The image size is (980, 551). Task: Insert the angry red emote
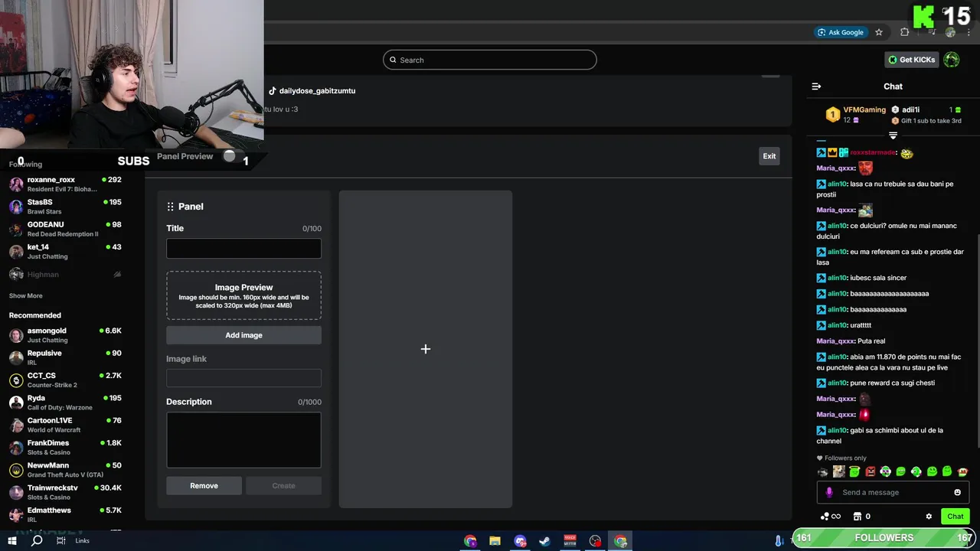point(870,471)
